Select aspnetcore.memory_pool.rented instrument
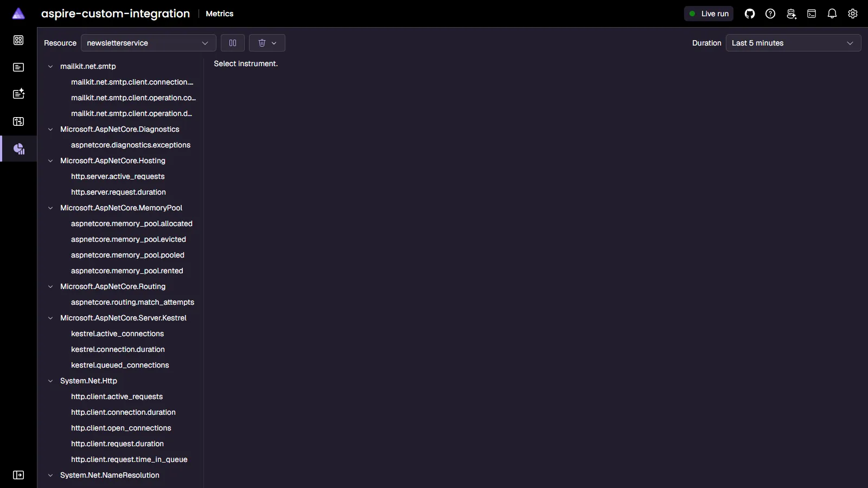 [127, 271]
